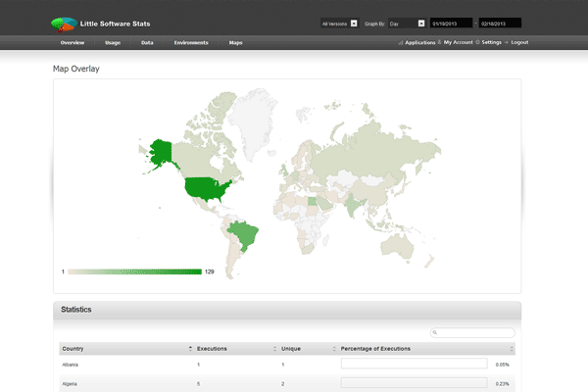Open the All Versions dropdown
This screenshot has width=588, height=392.
pos(339,23)
